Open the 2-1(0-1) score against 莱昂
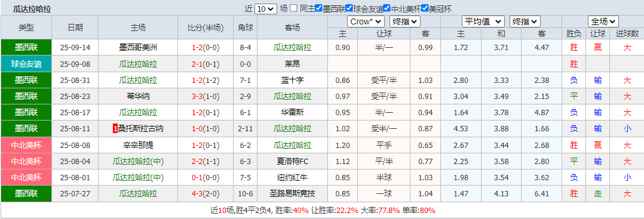The image size is (644, 219). click(x=206, y=64)
